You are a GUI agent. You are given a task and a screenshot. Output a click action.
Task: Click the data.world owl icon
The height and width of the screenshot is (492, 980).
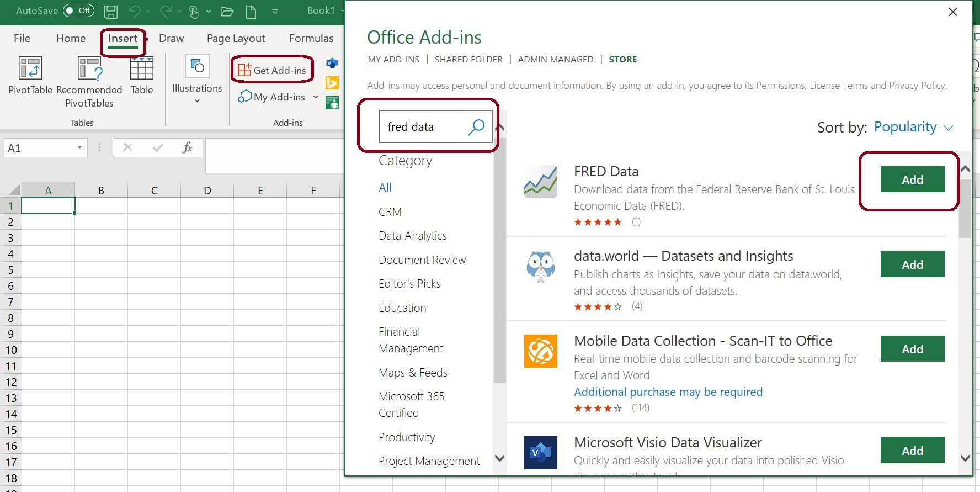coord(541,266)
